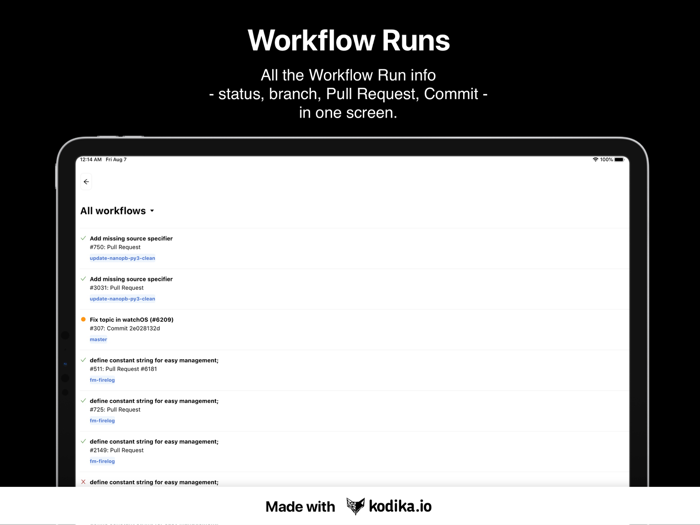Tap the 100% battery percentage
Screen dimensions: 700x525
[x=606, y=159]
